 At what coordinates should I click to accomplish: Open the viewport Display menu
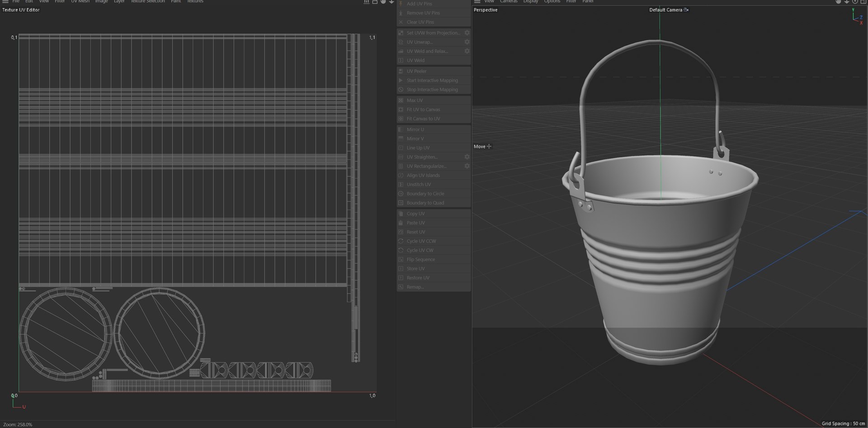(531, 1)
